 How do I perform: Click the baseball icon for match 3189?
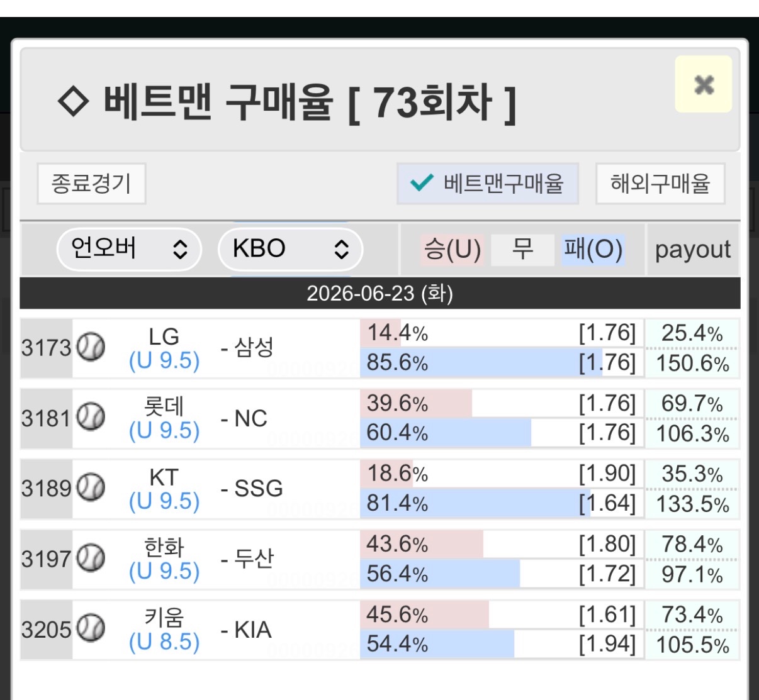(x=91, y=488)
